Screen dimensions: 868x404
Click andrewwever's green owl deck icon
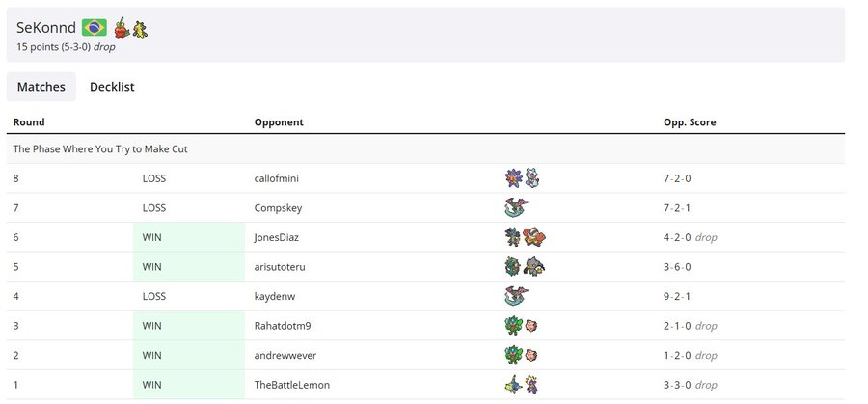point(514,355)
